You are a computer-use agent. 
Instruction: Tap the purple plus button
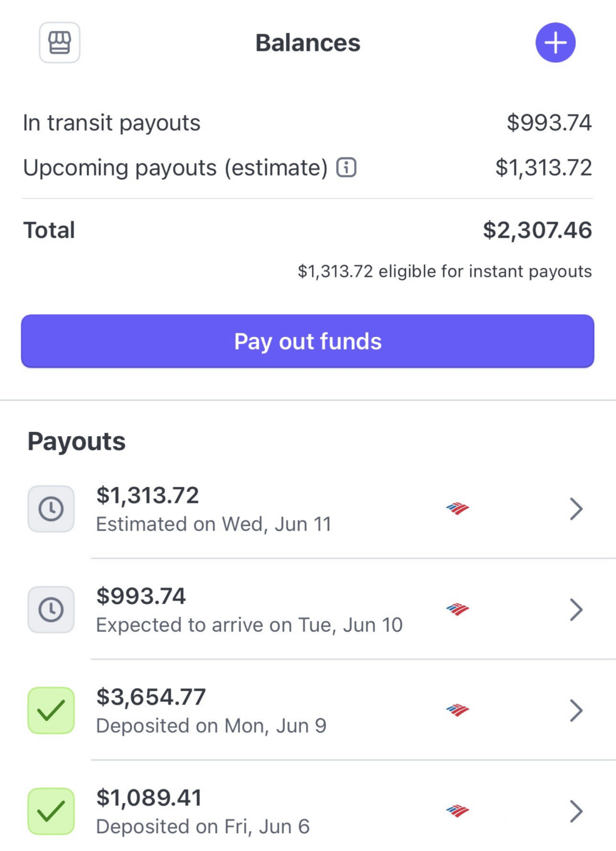click(555, 43)
